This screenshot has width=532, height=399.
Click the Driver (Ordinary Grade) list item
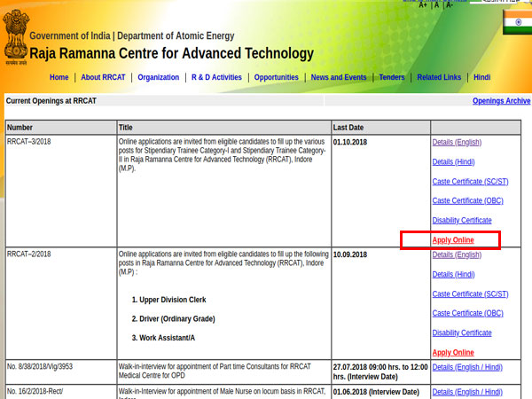[173, 319]
